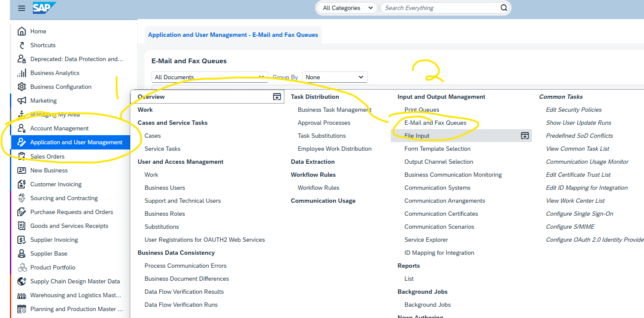Open Overview in the flyout menu
Screen dimensions: 644x318
151,97
